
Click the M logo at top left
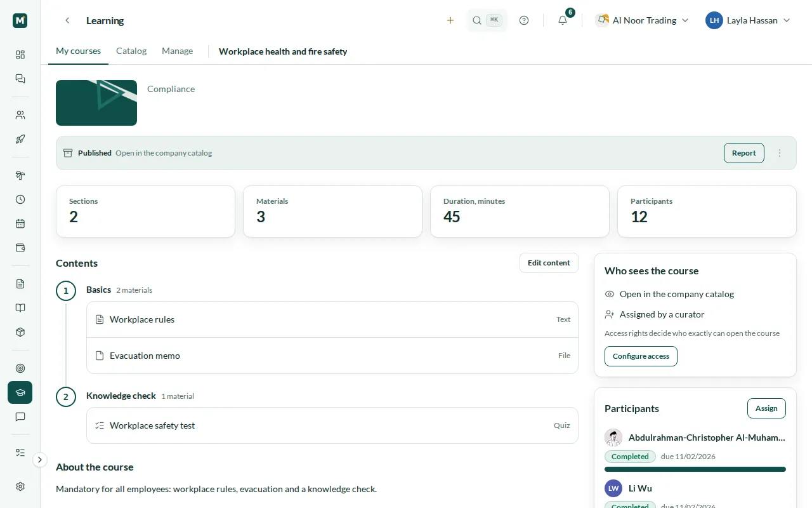(20, 20)
